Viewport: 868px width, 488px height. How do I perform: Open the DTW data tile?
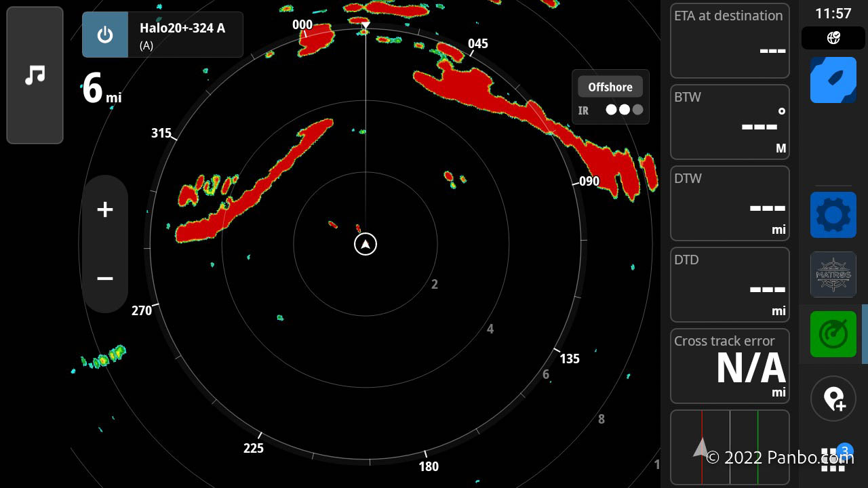(730, 203)
